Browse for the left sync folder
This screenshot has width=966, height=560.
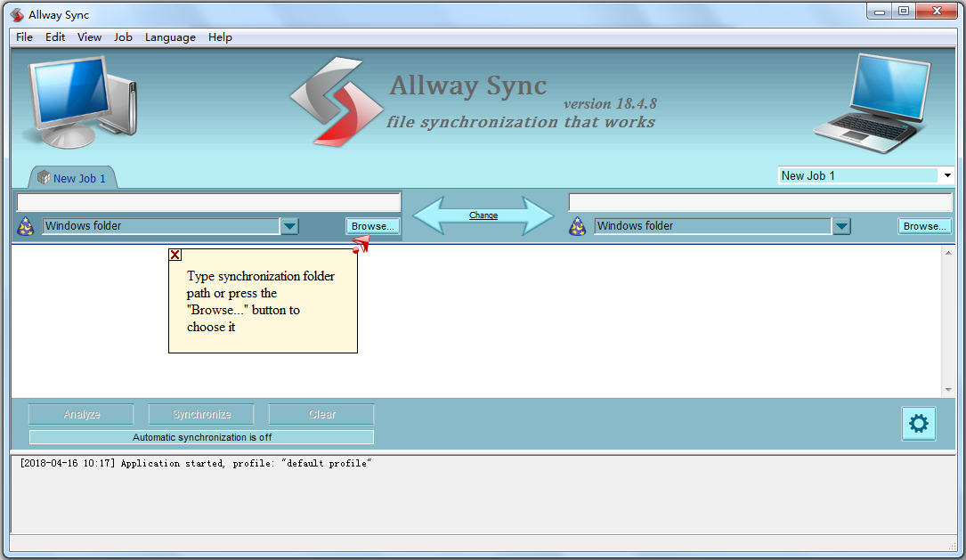click(x=372, y=226)
